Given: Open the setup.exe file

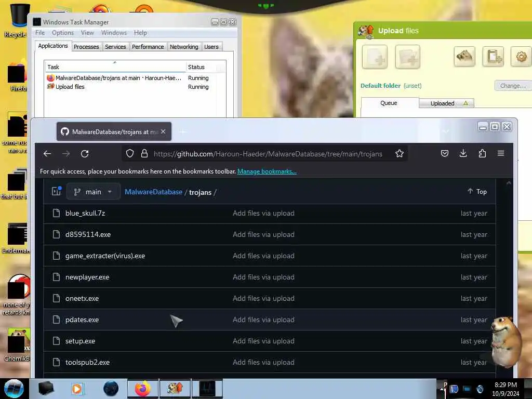Looking at the screenshot, I should (x=80, y=341).
